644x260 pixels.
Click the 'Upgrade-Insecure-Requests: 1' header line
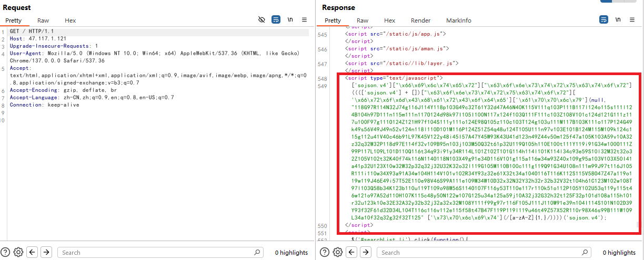[54, 46]
